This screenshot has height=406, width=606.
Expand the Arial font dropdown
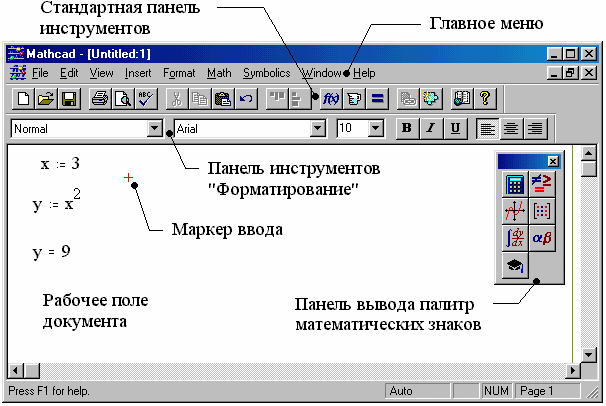click(x=317, y=128)
